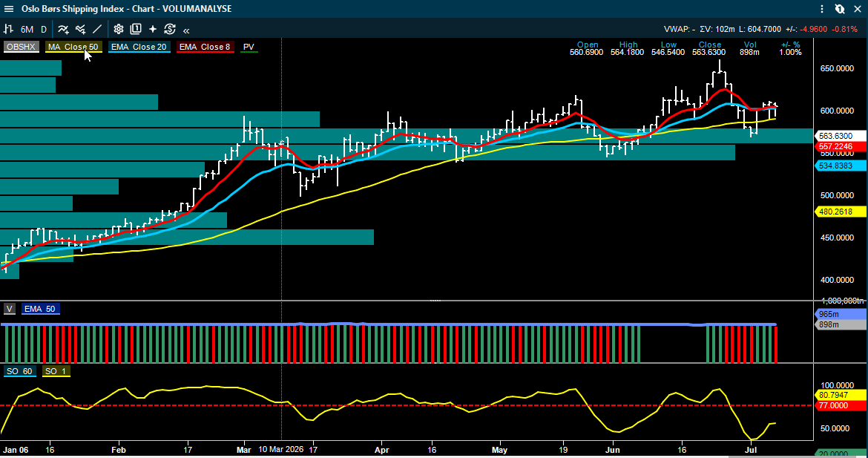Click the ΣV: 102m volume readout
The height and width of the screenshot is (458, 868).
[x=717, y=30]
